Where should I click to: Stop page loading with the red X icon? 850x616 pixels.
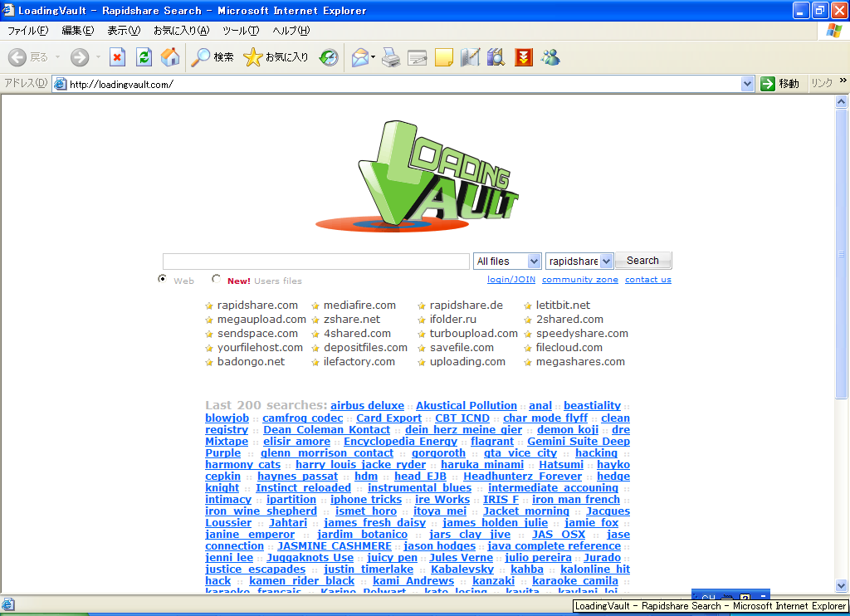[x=117, y=57]
